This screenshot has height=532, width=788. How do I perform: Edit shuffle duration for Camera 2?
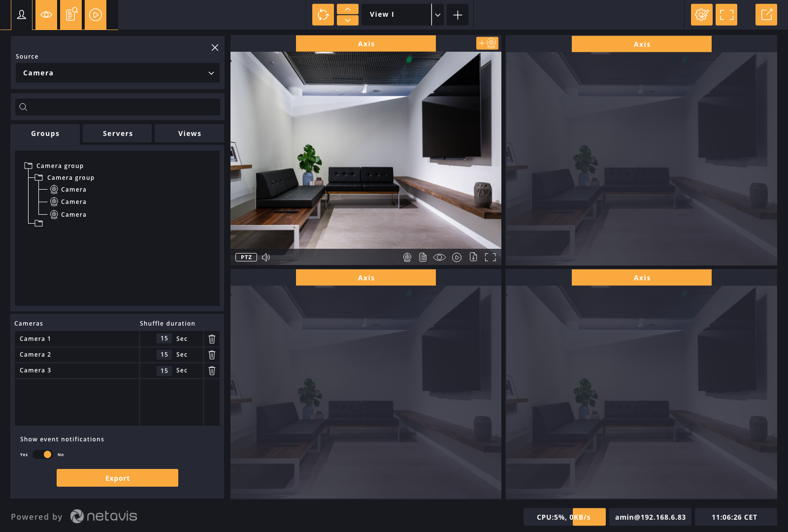point(164,354)
